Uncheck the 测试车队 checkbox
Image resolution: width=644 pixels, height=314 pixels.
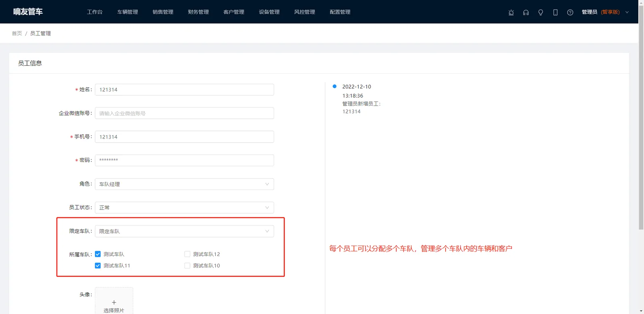pos(98,254)
